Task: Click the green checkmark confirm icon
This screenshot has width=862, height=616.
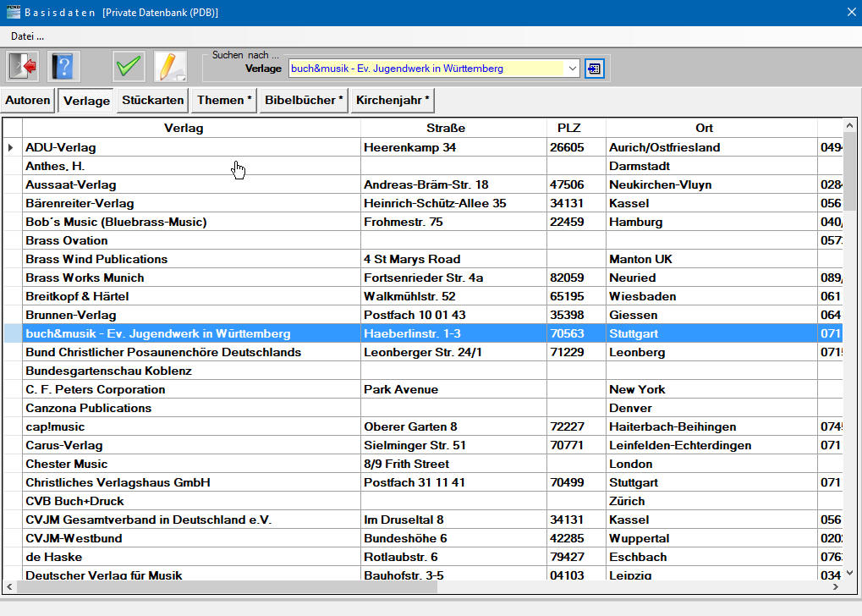Action: [x=129, y=67]
